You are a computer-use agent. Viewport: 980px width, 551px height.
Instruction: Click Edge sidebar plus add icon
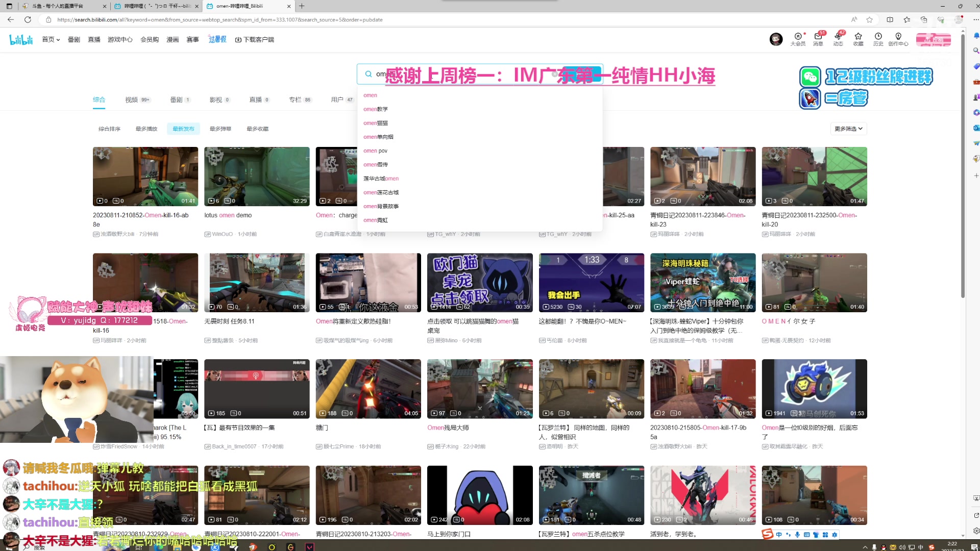point(976,176)
